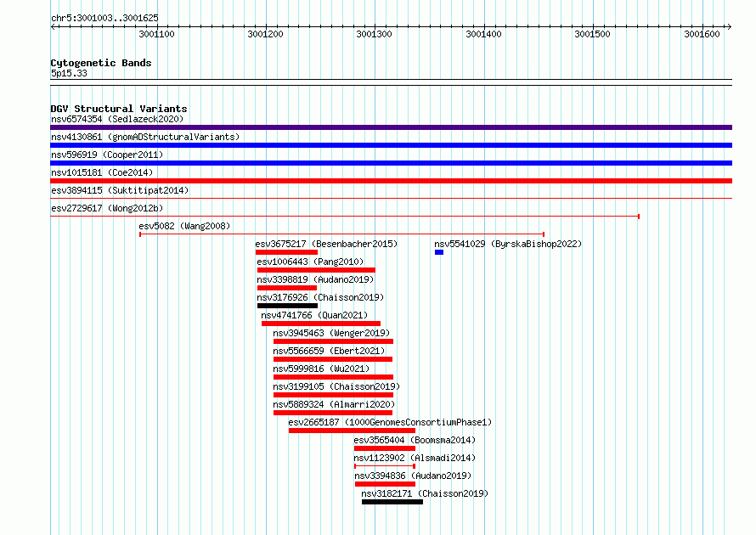Image resolution: width=756 pixels, height=535 pixels.
Task: Click the dark purple nsv6574354 variant bar
Action: click(391, 127)
